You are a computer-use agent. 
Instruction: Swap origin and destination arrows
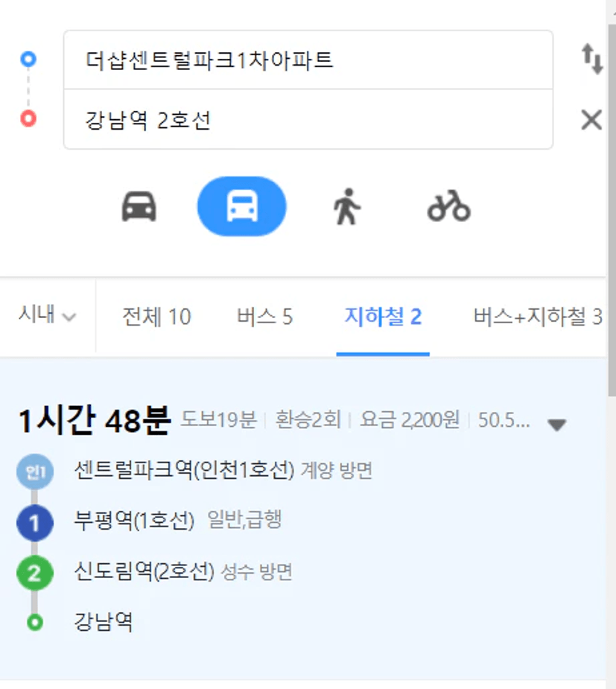(x=592, y=59)
